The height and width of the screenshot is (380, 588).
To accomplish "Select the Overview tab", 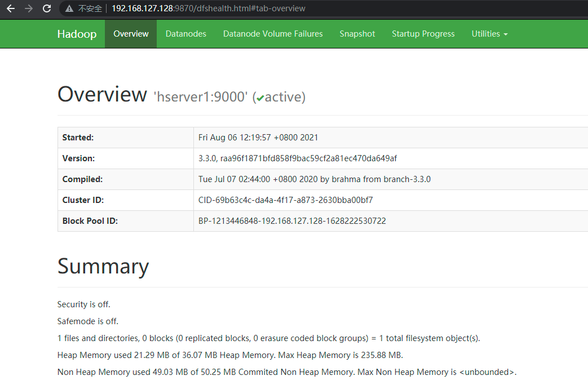I will [131, 34].
